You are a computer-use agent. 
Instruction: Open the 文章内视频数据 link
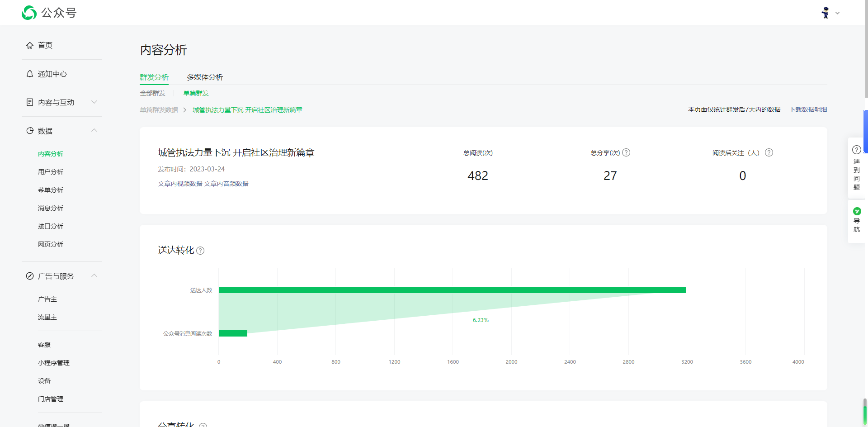(x=180, y=184)
